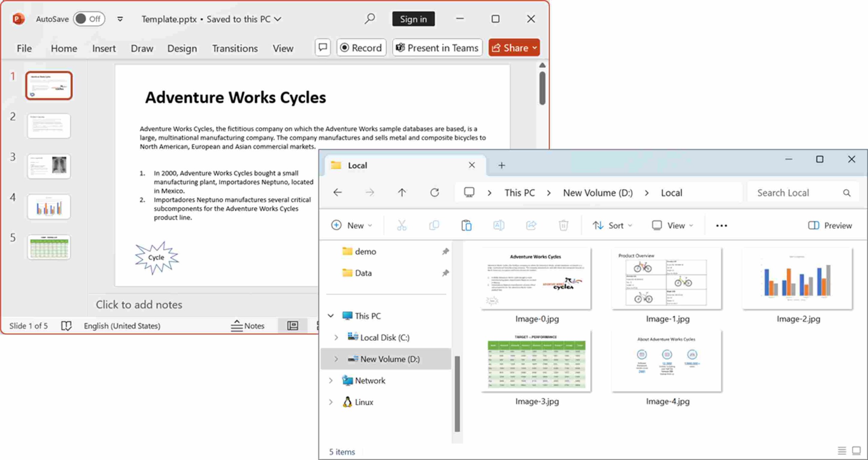Image resolution: width=868 pixels, height=460 pixels.
Task: Click the Copy icon in Explorer toolbar
Action: point(434,226)
